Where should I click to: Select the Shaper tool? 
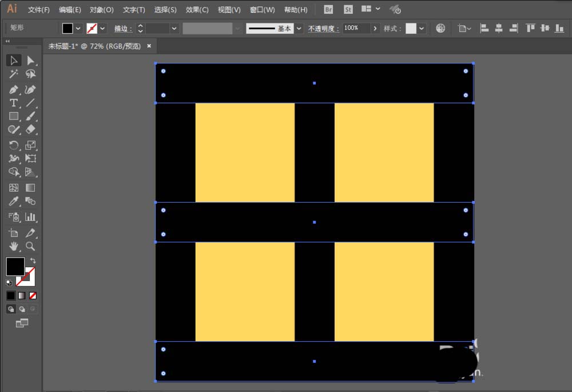click(14, 129)
